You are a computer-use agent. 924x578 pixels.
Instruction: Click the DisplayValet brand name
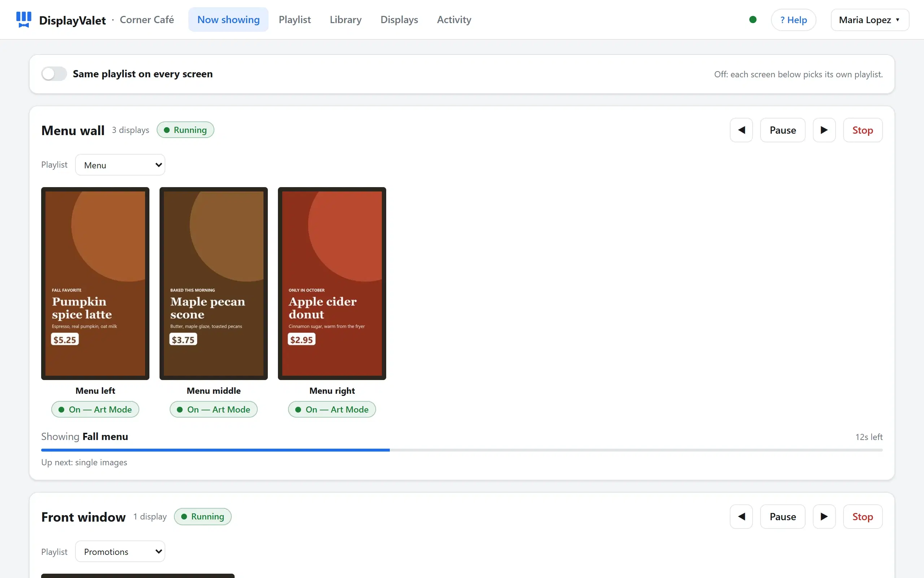point(72,20)
